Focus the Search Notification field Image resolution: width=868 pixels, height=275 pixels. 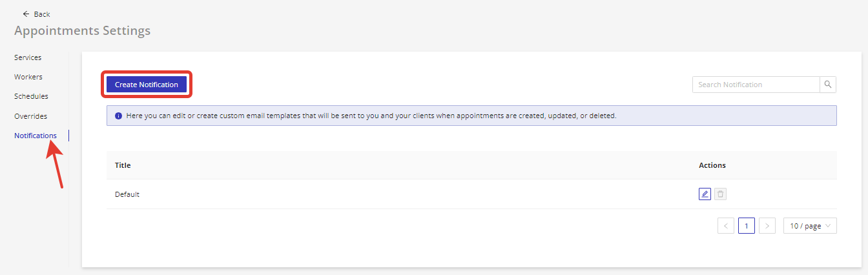coord(756,85)
